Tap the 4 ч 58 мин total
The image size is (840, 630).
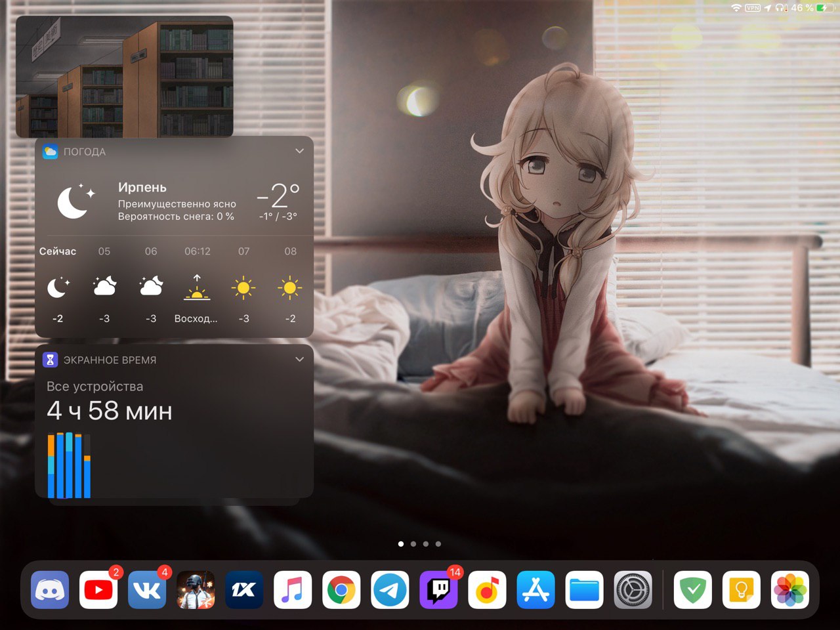(x=110, y=411)
